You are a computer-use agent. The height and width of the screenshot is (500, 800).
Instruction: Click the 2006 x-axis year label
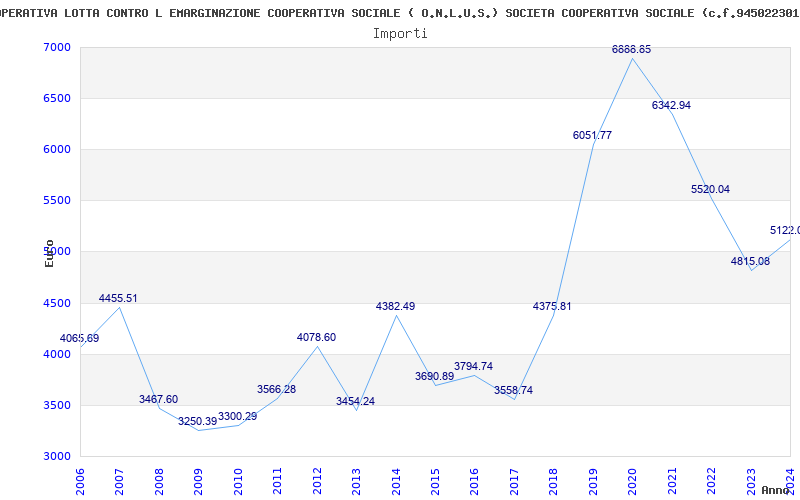tap(80, 482)
